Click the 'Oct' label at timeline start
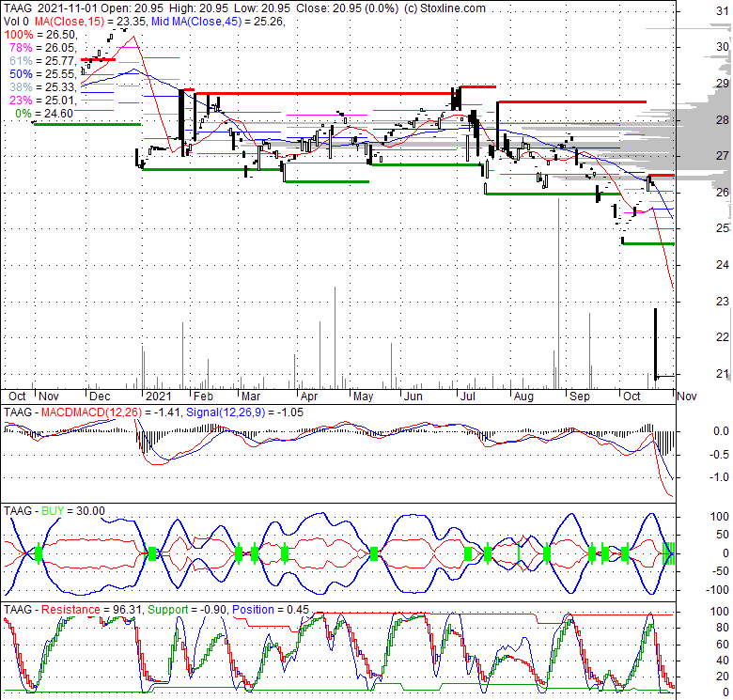The width and height of the screenshot is (733, 700). (x=17, y=397)
